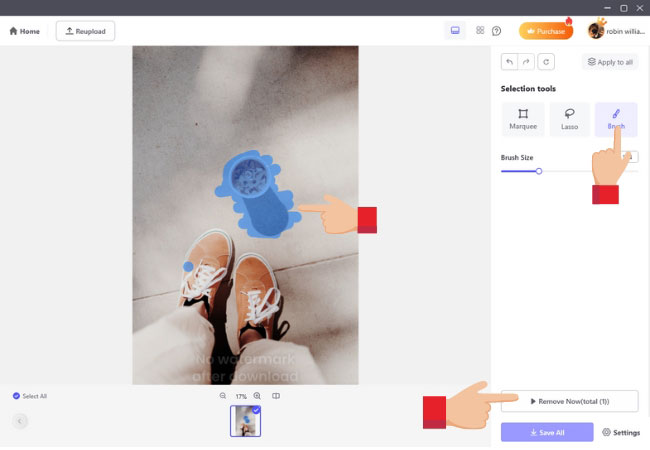650x450 pixels.
Task: Open the help question mark icon
Action: click(496, 31)
